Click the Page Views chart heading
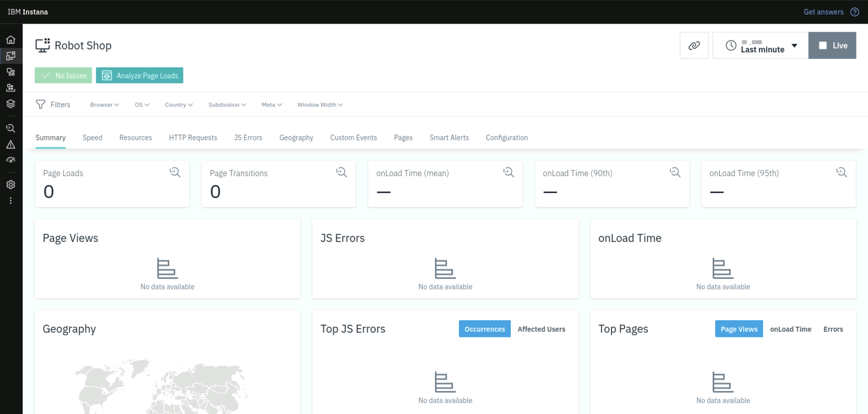Image resolution: width=868 pixels, height=414 pixels. point(70,238)
